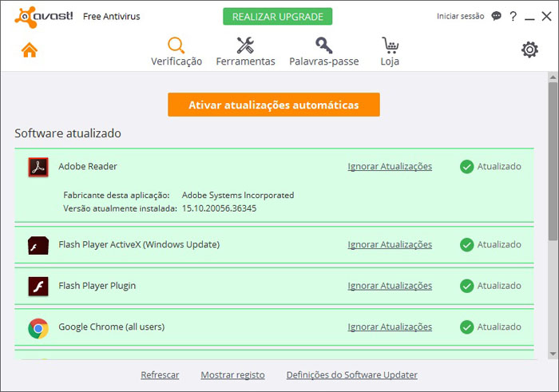Go to the orange Home icon
This screenshot has width=559, height=392.
point(30,49)
